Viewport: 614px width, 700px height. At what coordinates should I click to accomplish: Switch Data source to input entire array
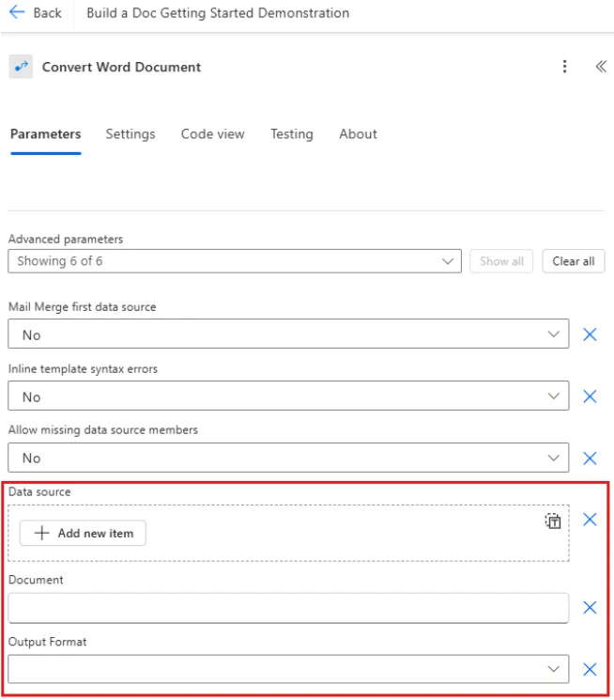(x=553, y=521)
